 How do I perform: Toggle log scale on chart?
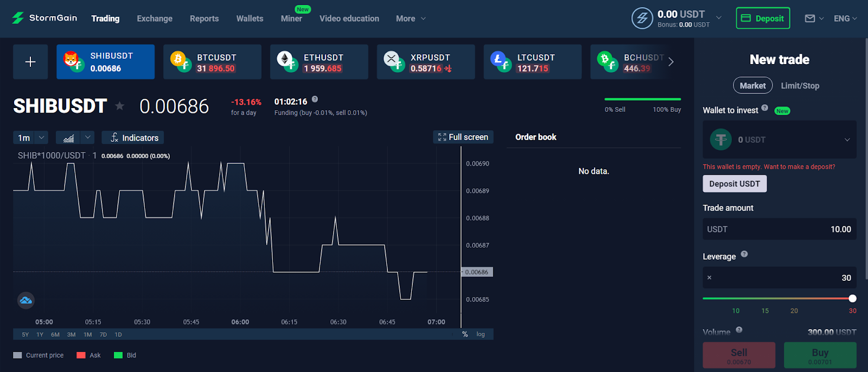click(x=481, y=335)
